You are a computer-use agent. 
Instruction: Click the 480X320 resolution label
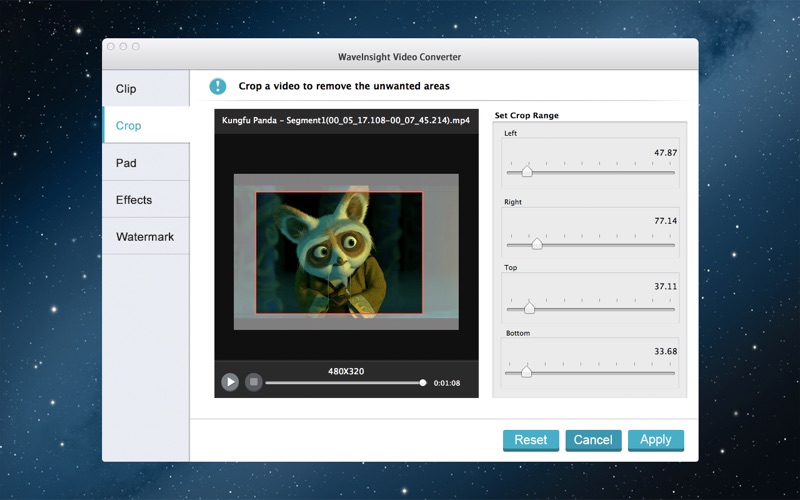(346, 371)
